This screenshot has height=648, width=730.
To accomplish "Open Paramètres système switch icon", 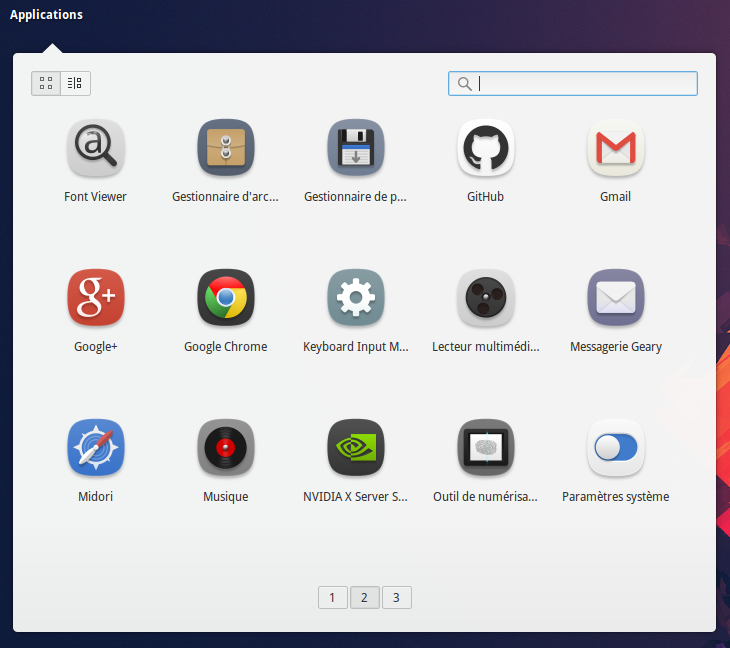I will pos(615,447).
